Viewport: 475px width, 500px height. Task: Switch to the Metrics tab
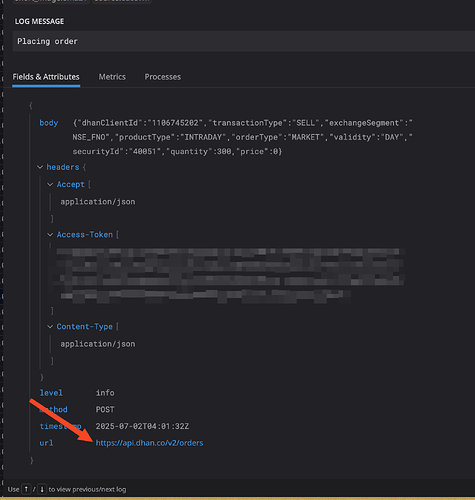point(112,77)
